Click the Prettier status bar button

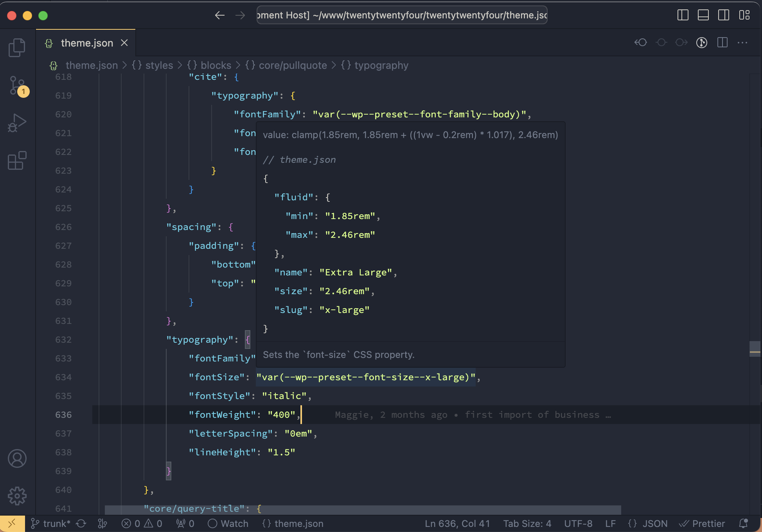click(x=702, y=523)
